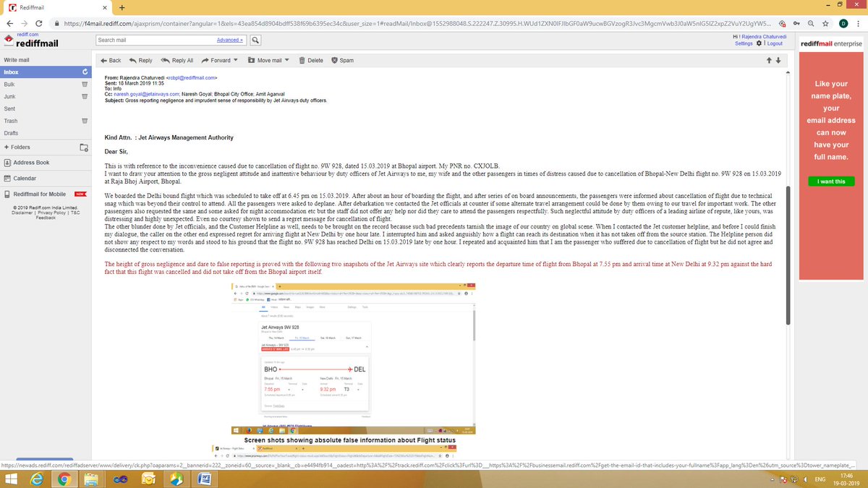This screenshot has height=488, width=868.
Task: Open the Address Book
Action: coord(27,163)
